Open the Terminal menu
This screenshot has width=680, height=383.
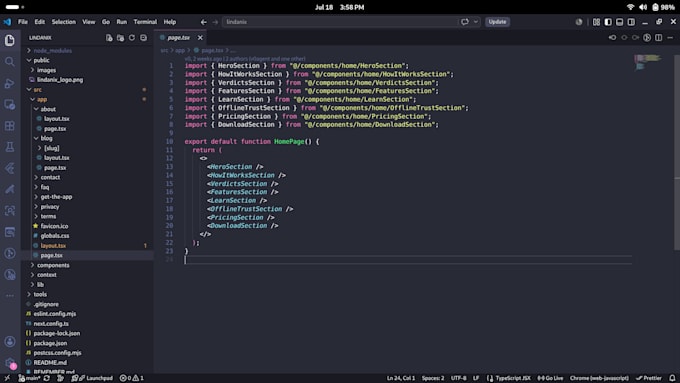coord(145,22)
